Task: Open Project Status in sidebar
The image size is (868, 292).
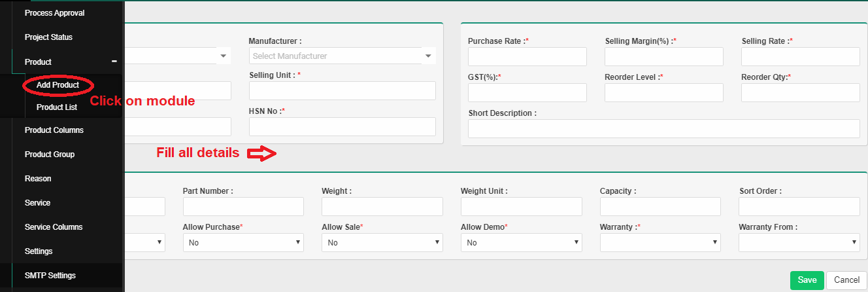Action: click(48, 37)
